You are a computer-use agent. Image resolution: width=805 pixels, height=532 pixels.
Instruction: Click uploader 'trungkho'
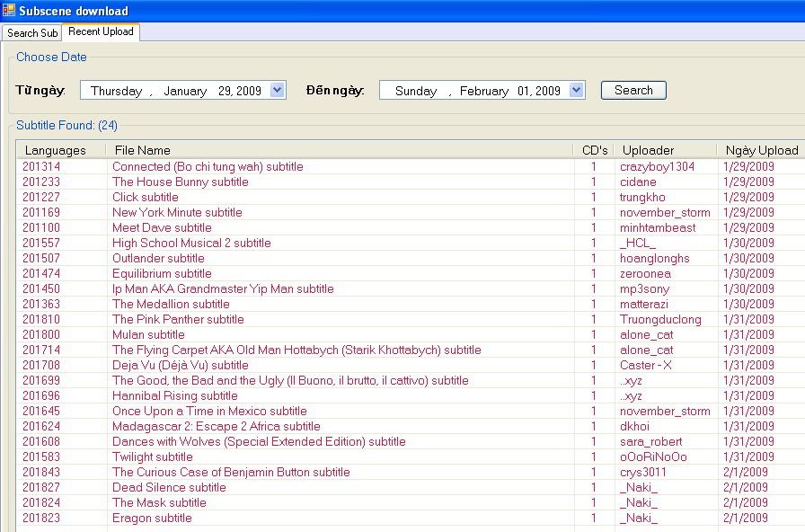642,197
